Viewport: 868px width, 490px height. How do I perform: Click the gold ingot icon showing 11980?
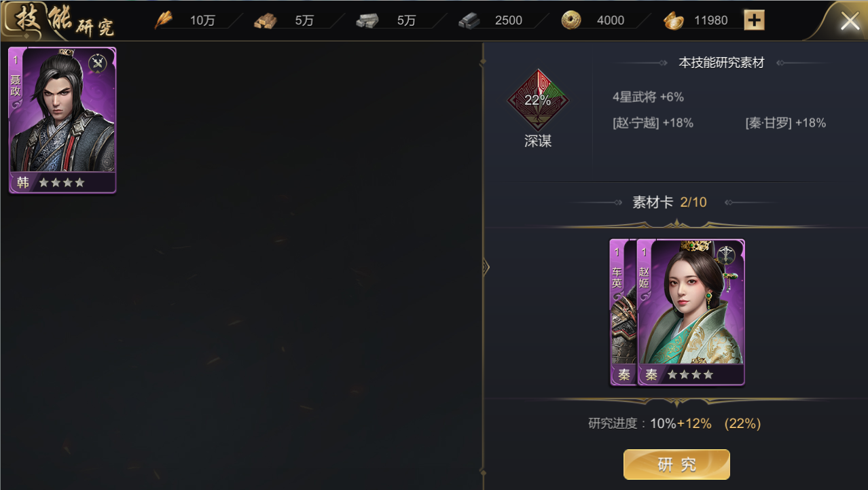point(673,21)
